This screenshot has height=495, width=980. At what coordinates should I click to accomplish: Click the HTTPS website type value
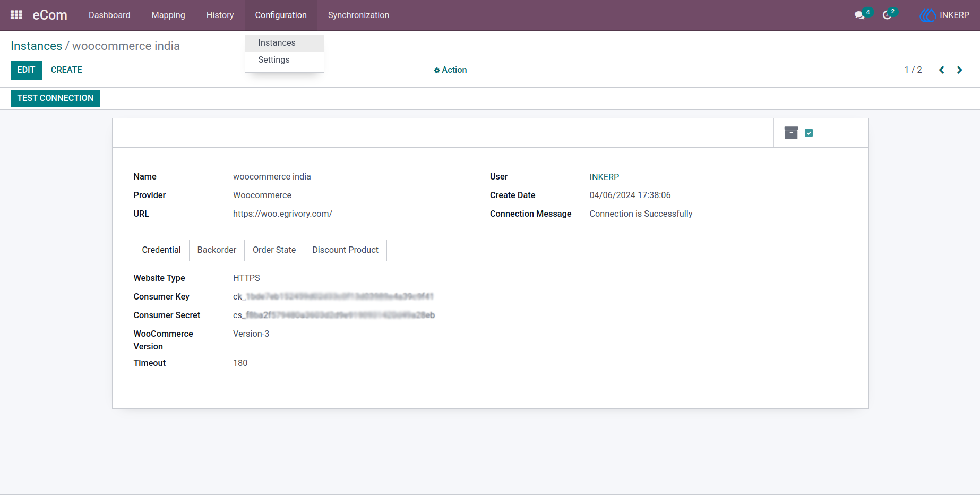(246, 278)
